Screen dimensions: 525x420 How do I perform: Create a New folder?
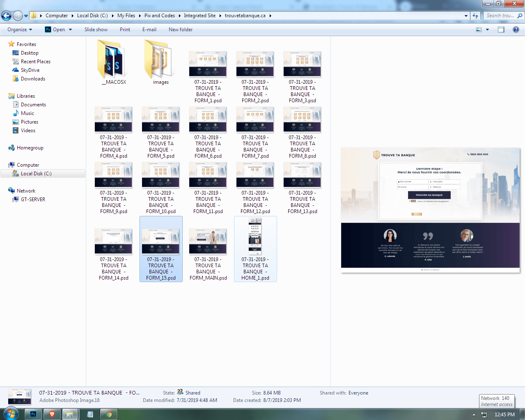181,30
